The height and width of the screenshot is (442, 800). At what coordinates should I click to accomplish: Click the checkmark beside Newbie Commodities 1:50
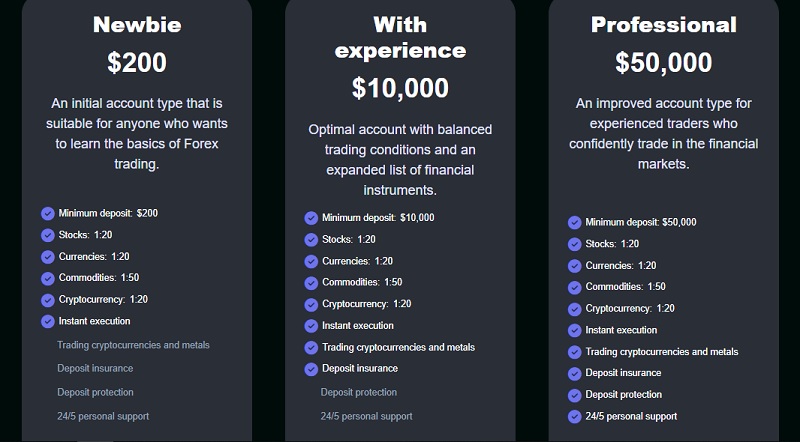[x=48, y=278]
